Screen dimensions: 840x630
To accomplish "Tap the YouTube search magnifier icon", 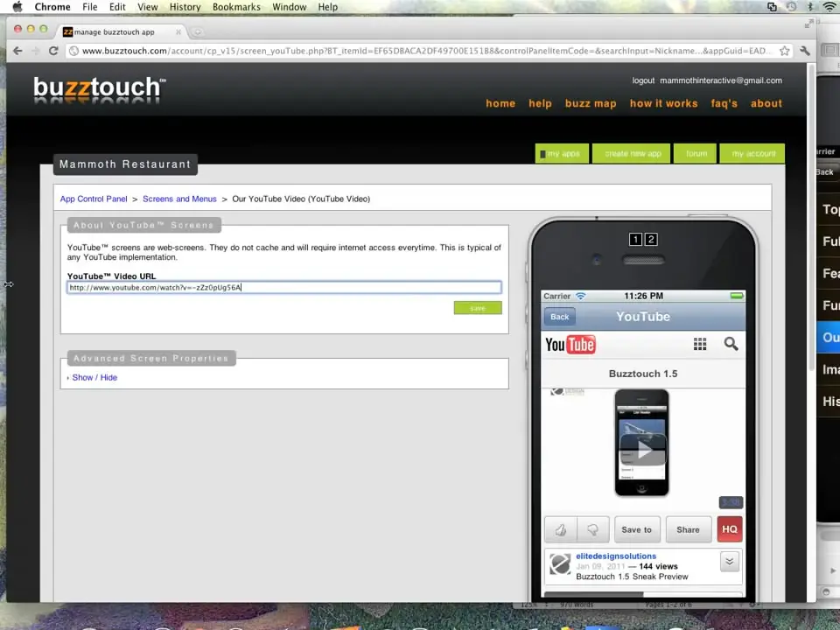I will 731,344.
